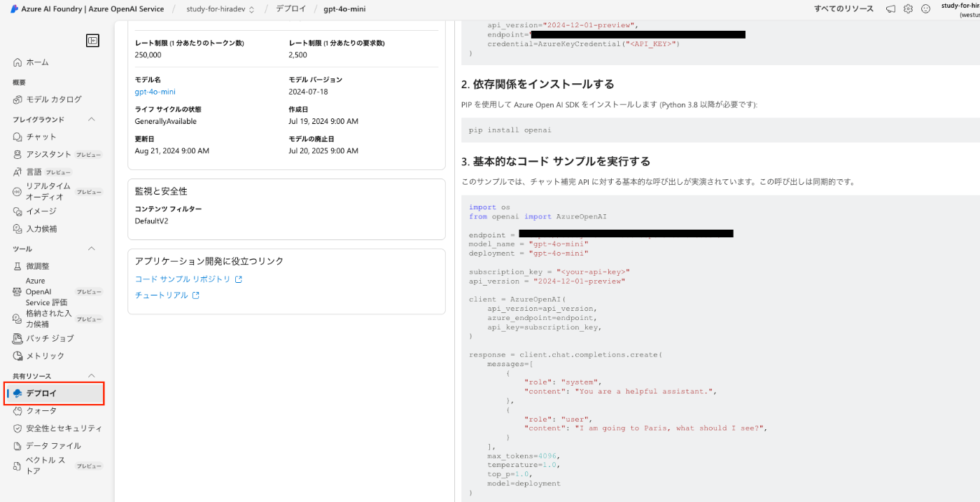The width and height of the screenshot is (980, 502).
Task: Click the 言語 playground icon
Action: [x=17, y=172]
